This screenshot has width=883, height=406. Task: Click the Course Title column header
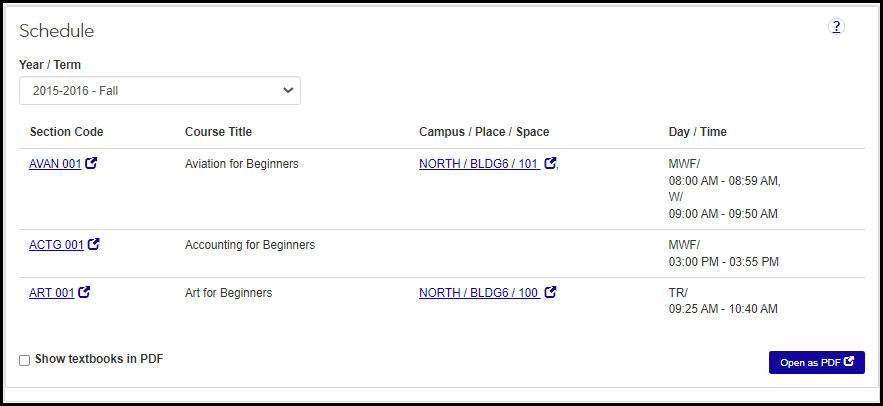point(218,132)
